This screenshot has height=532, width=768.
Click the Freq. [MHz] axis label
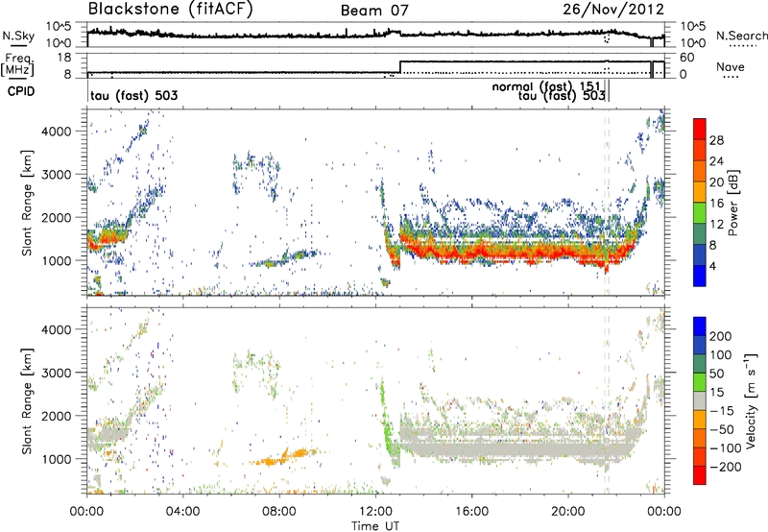pyautogui.click(x=18, y=65)
